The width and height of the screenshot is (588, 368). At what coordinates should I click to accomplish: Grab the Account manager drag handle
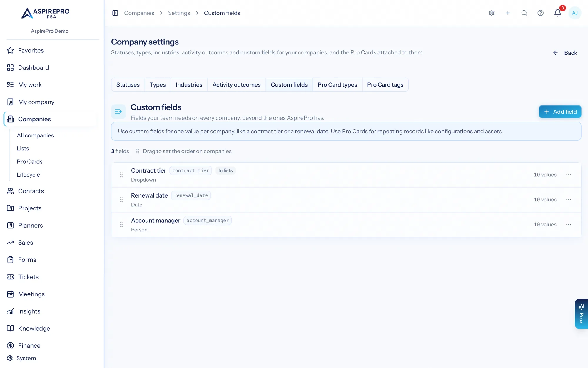(x=121, y=225)
